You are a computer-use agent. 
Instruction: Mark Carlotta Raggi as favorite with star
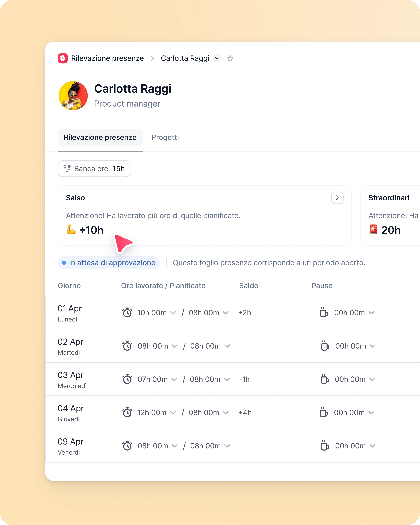(x=230, y=58)
